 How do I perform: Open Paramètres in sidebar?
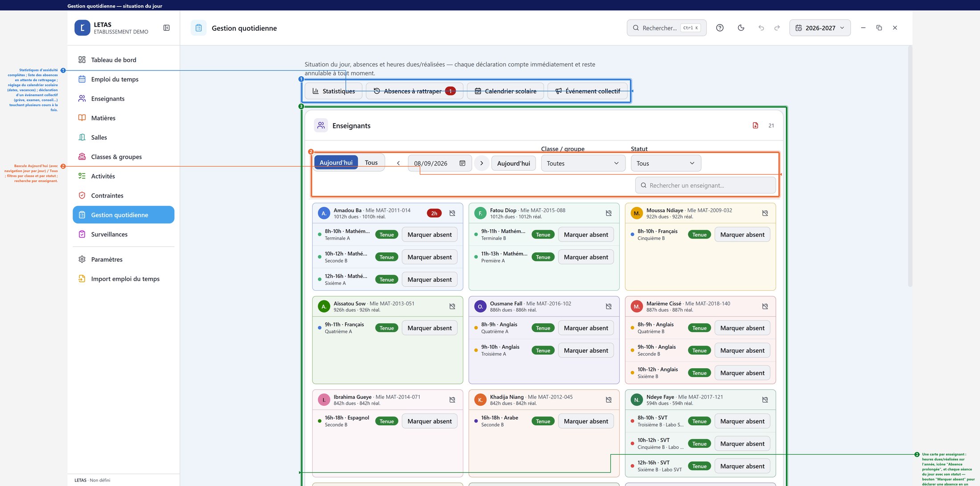123,259
